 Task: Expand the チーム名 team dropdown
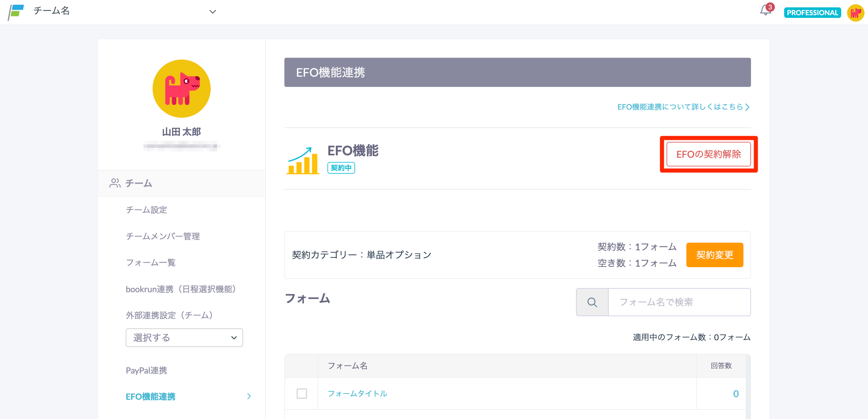click(x=212, y=12)
